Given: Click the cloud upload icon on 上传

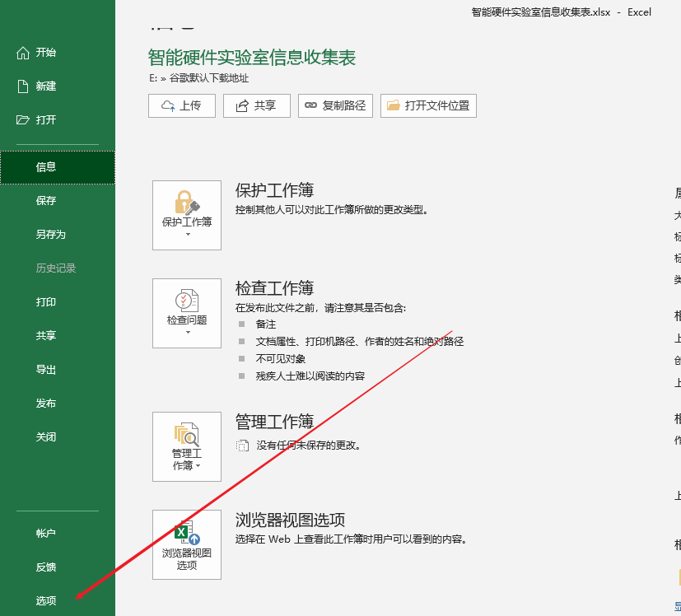Looking at the screenshot, I should click(x=168, y=106).
